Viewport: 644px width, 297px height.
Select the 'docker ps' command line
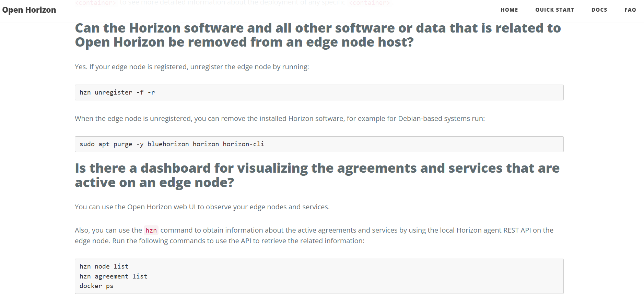[x=96, y=286]
